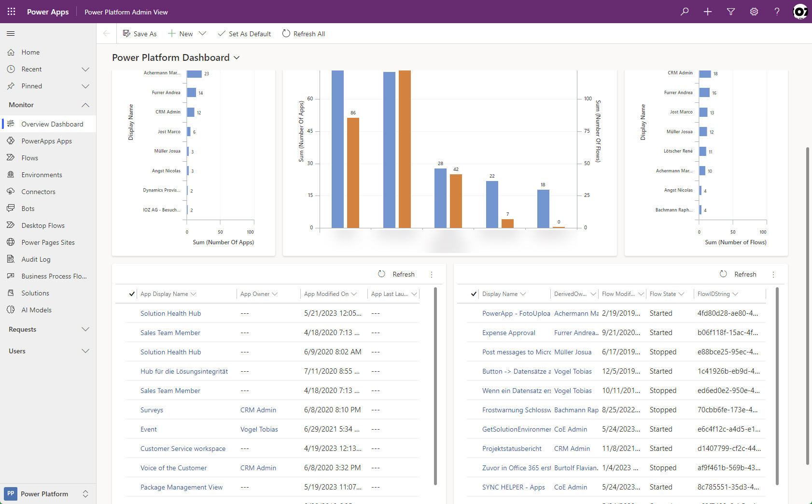Image resolution: width=812 pixels, height=504 pixels.
Task: Refresh the apps grid
Action: (396, 274)
